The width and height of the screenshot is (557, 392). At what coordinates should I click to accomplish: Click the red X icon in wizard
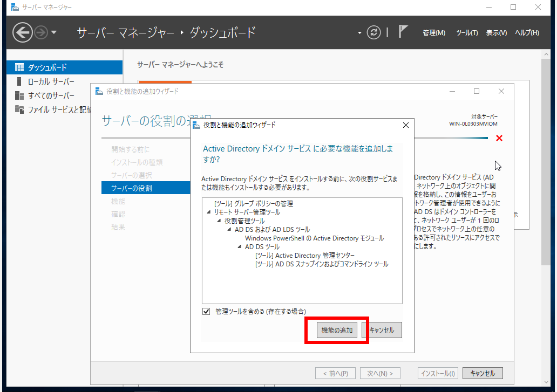tap(499, 139)
